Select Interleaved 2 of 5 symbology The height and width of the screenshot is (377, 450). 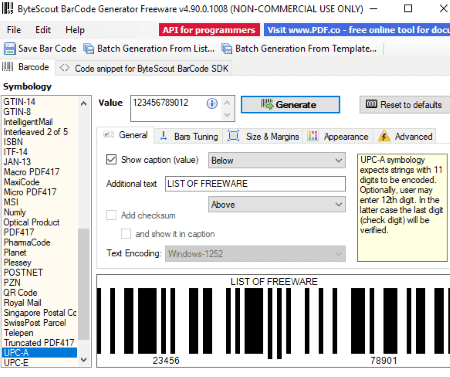tap(39, 132)
